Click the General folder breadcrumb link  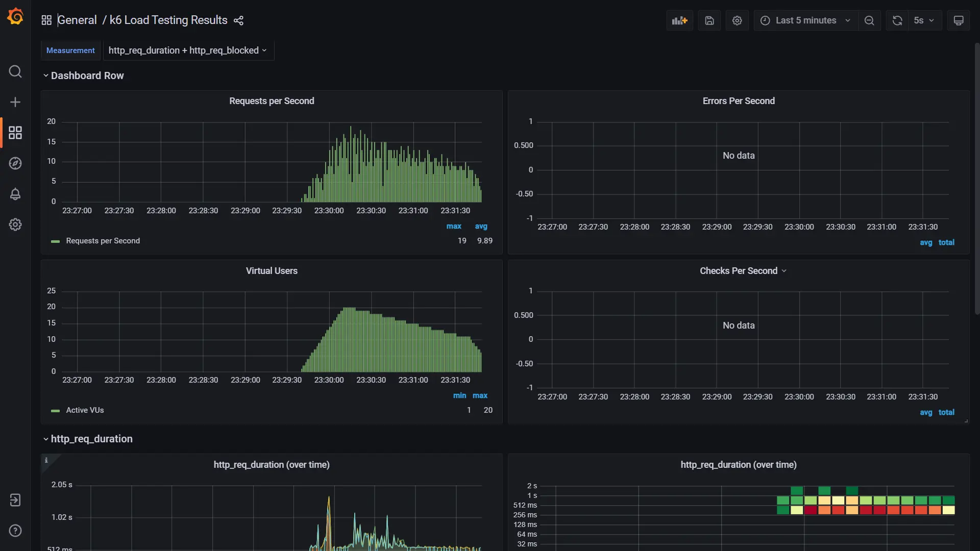[x=77, y=20]
